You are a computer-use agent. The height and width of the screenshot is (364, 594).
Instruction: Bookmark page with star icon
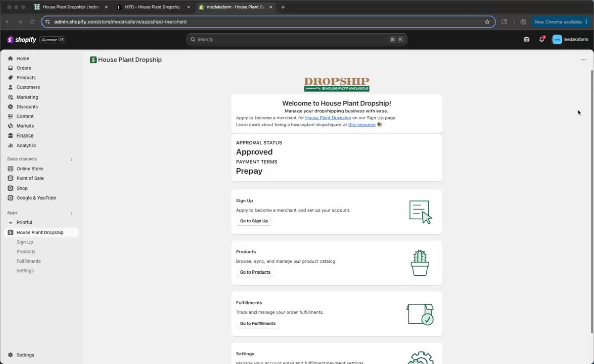487,22
